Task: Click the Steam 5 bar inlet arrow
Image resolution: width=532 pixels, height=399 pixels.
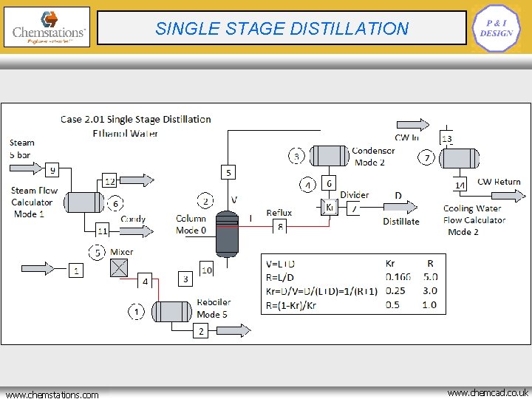Action: pyautogui.click(x=26, y=168)
